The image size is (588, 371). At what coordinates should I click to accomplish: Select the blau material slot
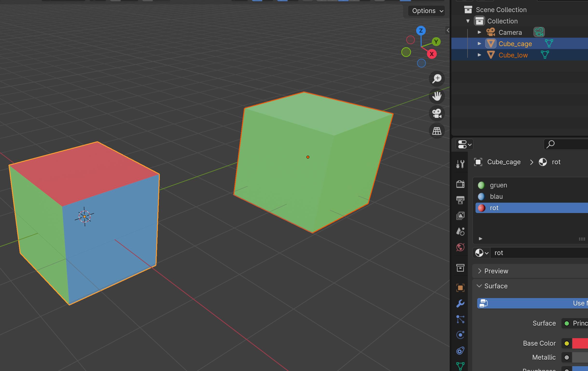[x=496, y=197]
